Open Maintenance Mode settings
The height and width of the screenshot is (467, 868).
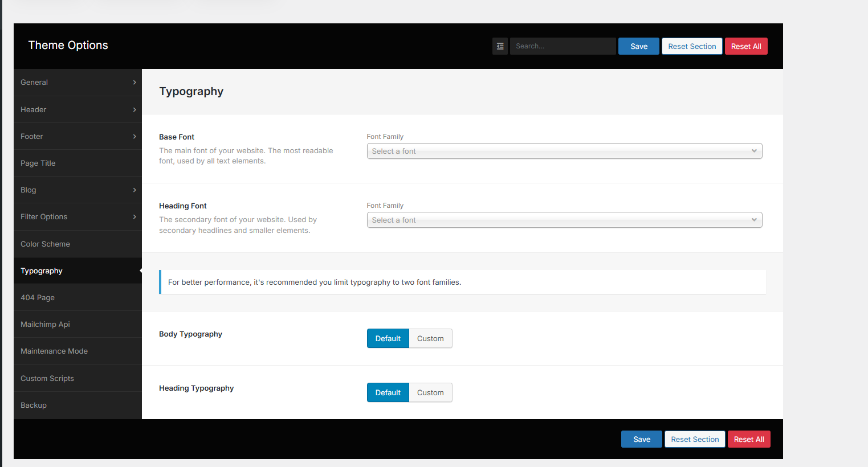(54, 351)
